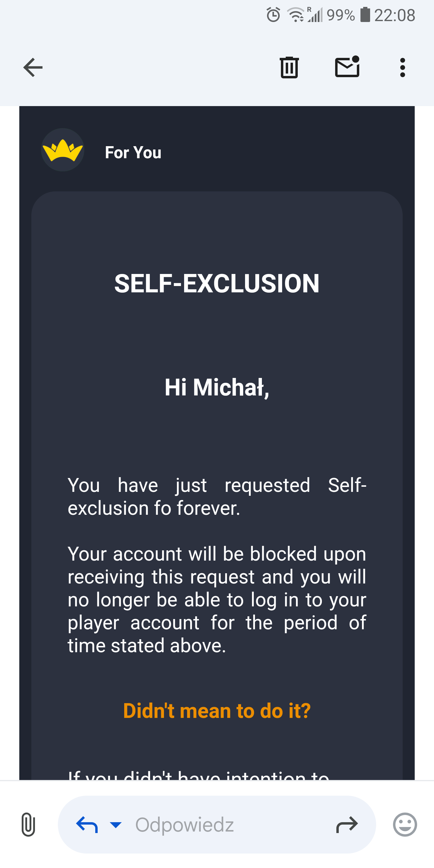Tap the 22:08 clock in status bar
Viewport: 434px width, 868px height.
[395, 15]
